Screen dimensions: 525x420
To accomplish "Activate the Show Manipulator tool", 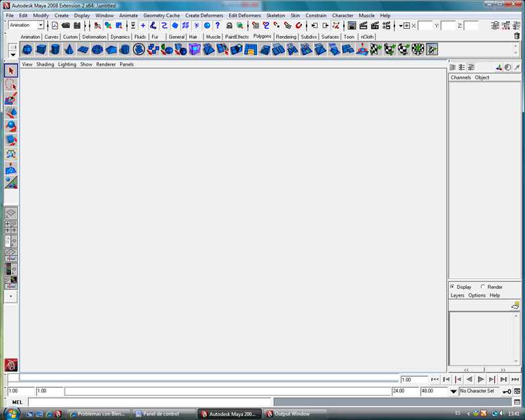I will pyautogui.click(x=11, y=182).
